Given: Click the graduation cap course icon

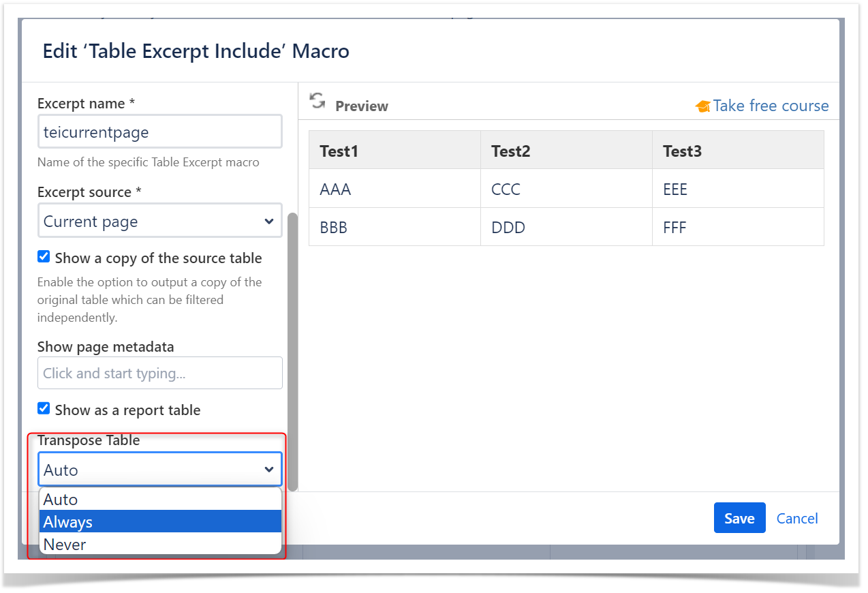Looking at the screenshot, I should pyautogui.click(x=702, y=106).
